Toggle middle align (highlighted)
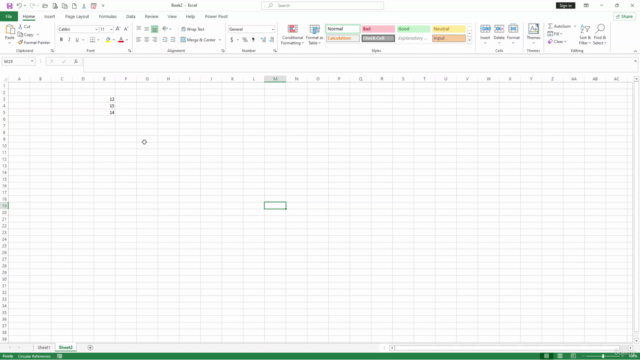This screenshot has width=640, height=360. coord(147,29)
